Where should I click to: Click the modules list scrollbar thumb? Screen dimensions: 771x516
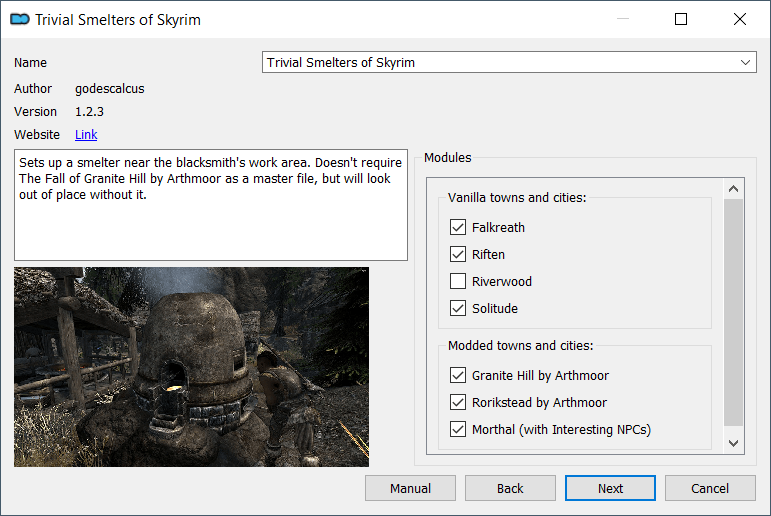point(734,312)
